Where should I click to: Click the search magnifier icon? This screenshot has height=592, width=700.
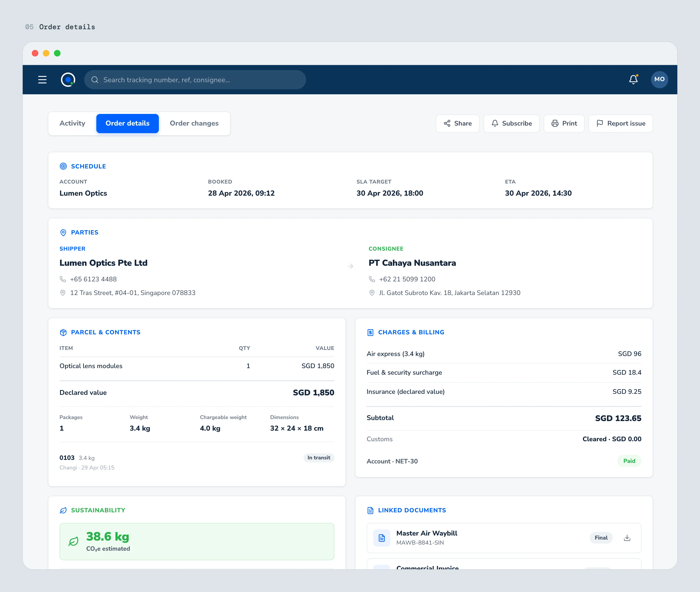click(95, 79)
